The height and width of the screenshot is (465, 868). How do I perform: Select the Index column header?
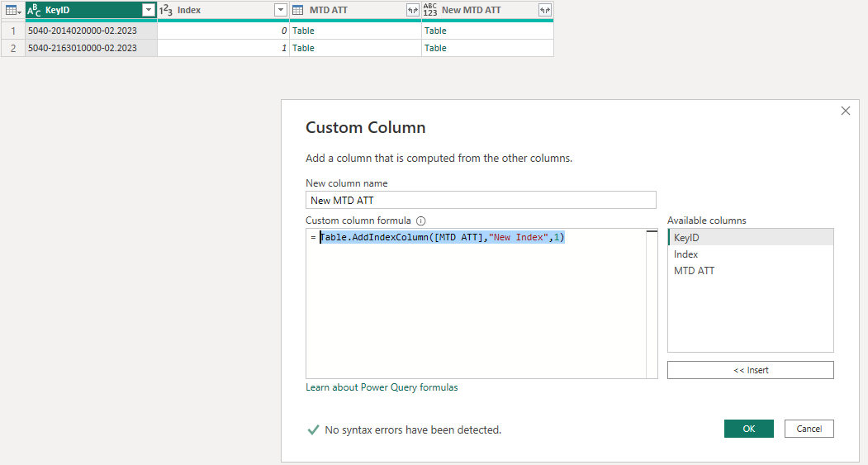pos(224,10)
